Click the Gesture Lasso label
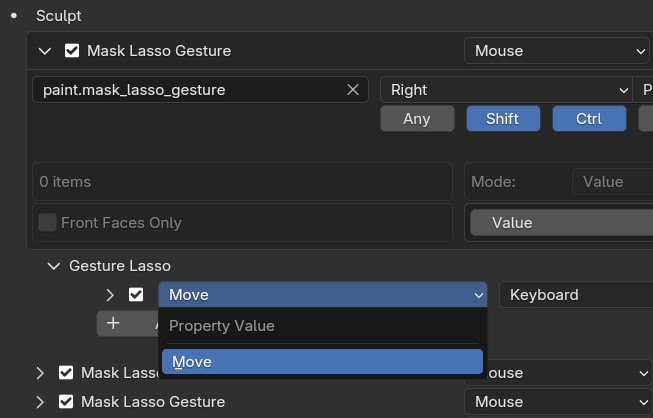The width and height of the screenshot is (653, 418). click(x=120, y=266)
